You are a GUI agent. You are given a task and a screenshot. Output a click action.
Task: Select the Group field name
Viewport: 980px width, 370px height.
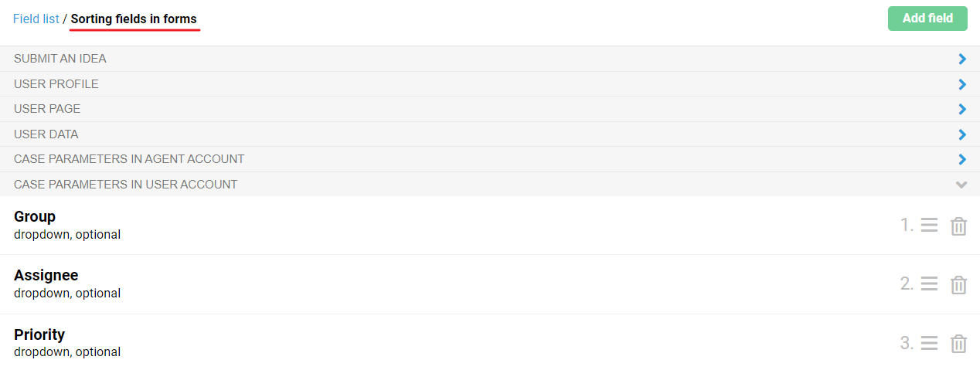35,216
